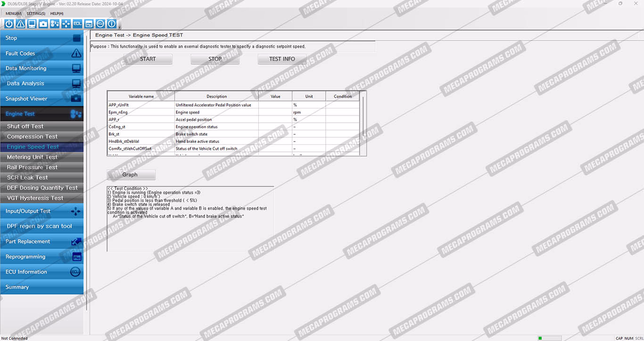Click the warning triangle icon in the top toolbar
This screenshot has width=644, height=341.
[20, 24]
